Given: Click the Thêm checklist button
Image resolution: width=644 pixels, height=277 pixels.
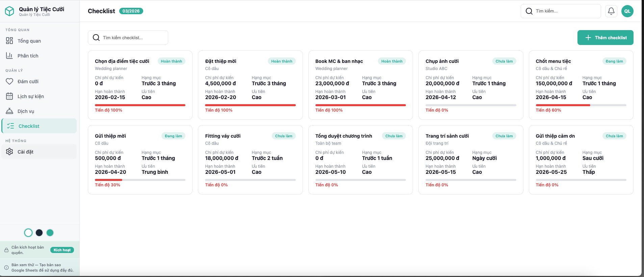Looking at the screenshot, I should (605, 38).
